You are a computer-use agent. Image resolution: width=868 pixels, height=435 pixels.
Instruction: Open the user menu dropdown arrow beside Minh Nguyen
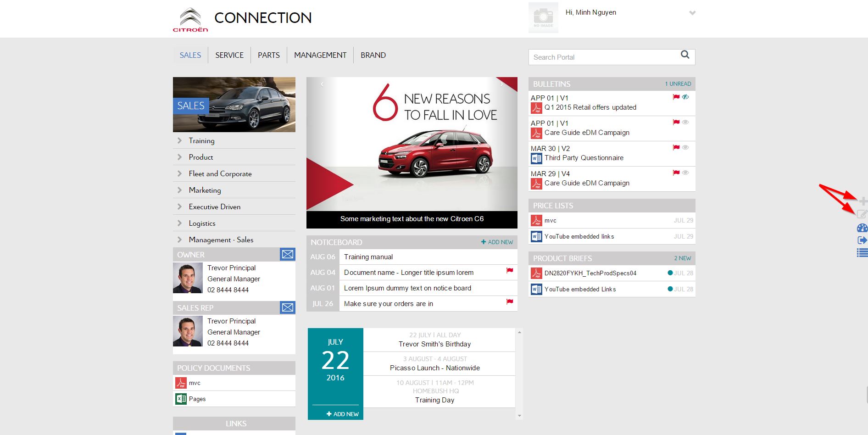[692, 13]
